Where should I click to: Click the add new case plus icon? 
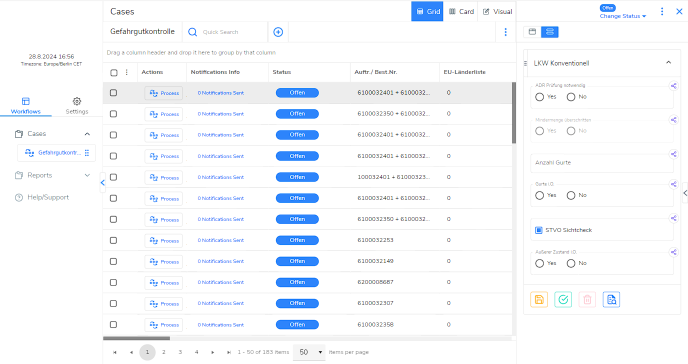(x=278, y=32)
